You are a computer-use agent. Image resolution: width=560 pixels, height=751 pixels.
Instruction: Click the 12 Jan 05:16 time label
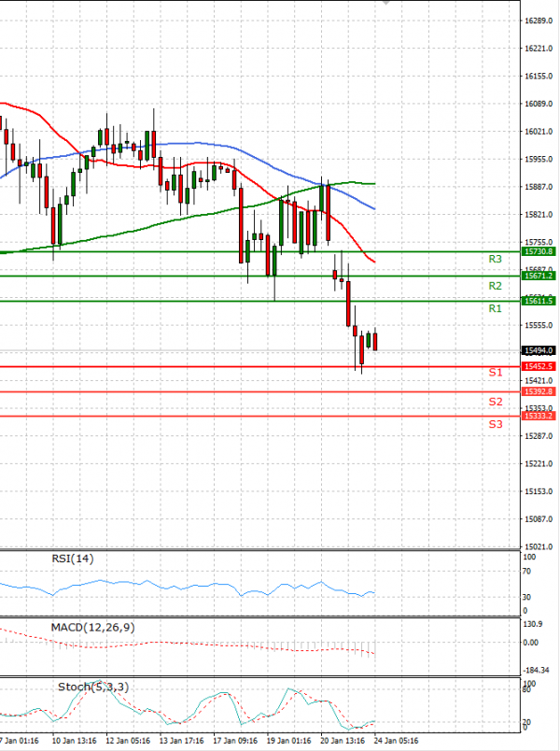pyautogui.click(x=128, y=741)
